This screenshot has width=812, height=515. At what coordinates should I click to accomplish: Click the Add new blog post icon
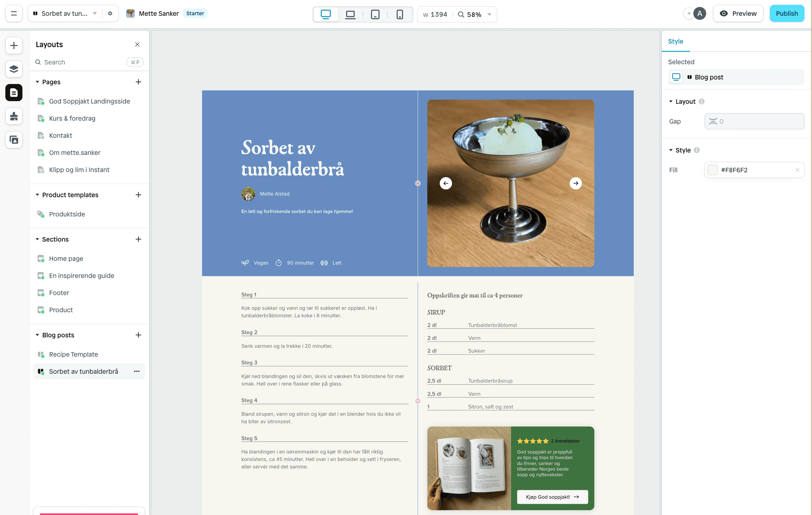point(137,335)
